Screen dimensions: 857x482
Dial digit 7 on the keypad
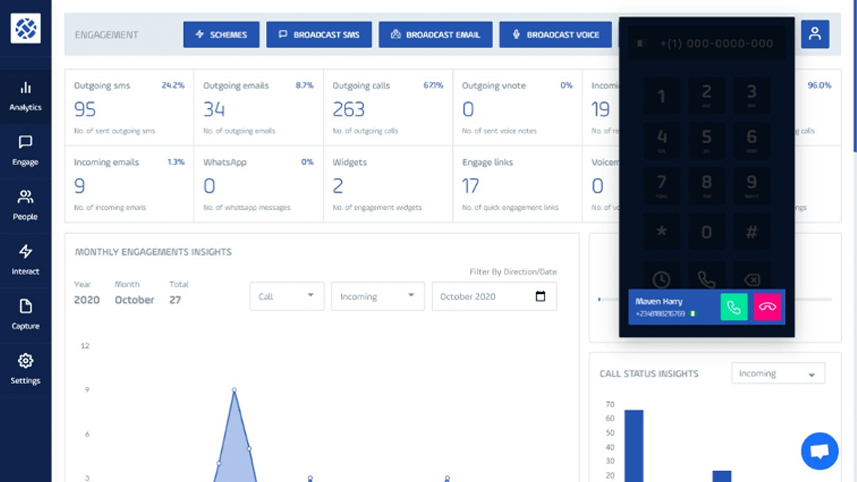tap(661, 186)
